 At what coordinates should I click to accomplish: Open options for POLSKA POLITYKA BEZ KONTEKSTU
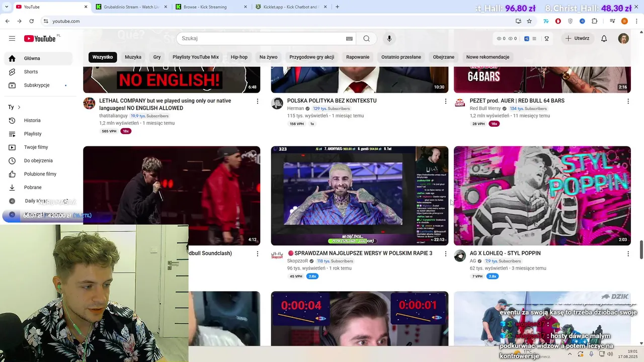click(445, 101)
